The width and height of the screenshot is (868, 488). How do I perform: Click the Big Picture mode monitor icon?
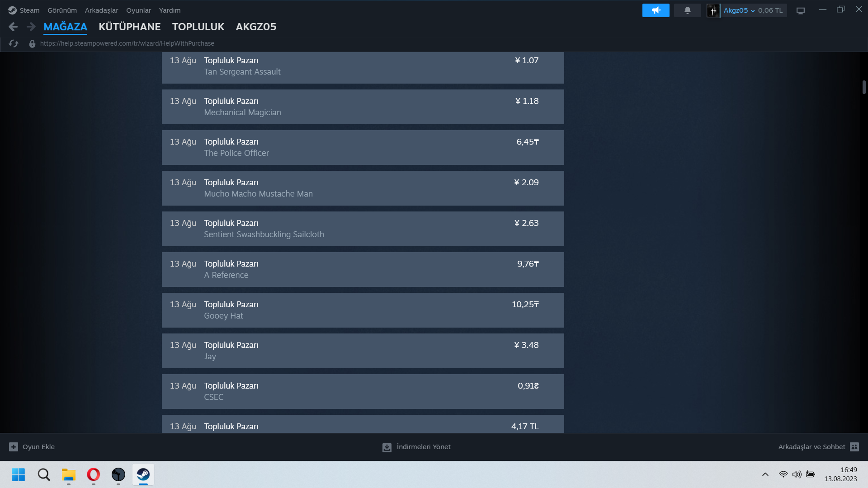(800, 11)
